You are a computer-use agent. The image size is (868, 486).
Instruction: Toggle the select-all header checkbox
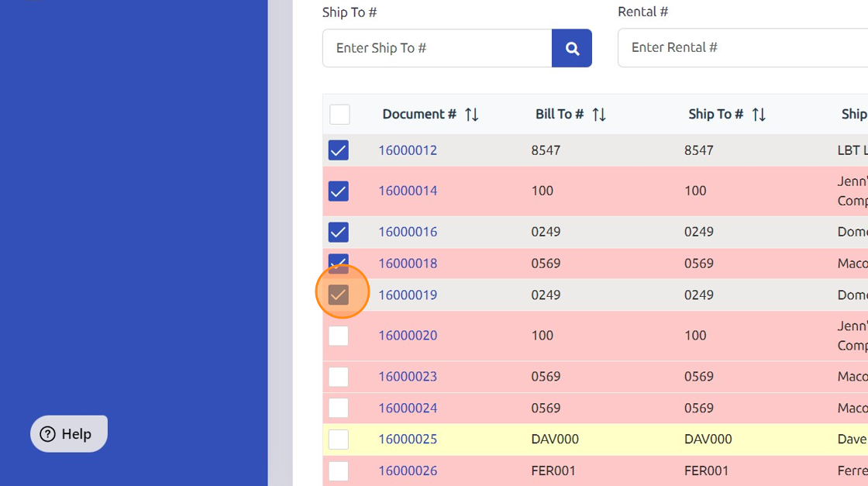pyautogui.click(x=339, y=115)
